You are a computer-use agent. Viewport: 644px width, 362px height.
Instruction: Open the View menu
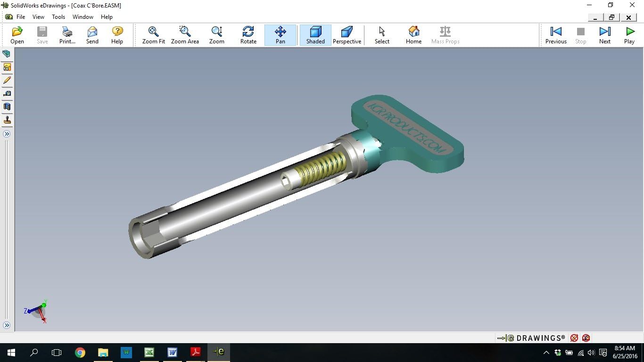38,16
